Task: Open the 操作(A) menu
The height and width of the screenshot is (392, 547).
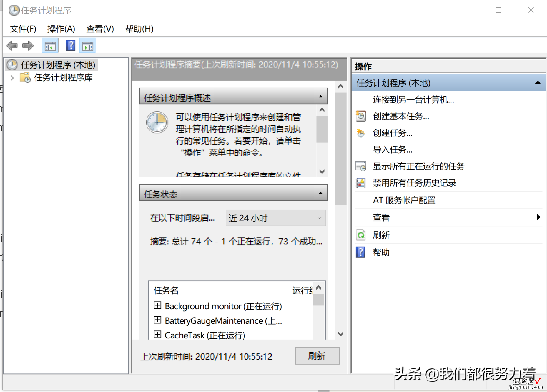Action: 61,29
